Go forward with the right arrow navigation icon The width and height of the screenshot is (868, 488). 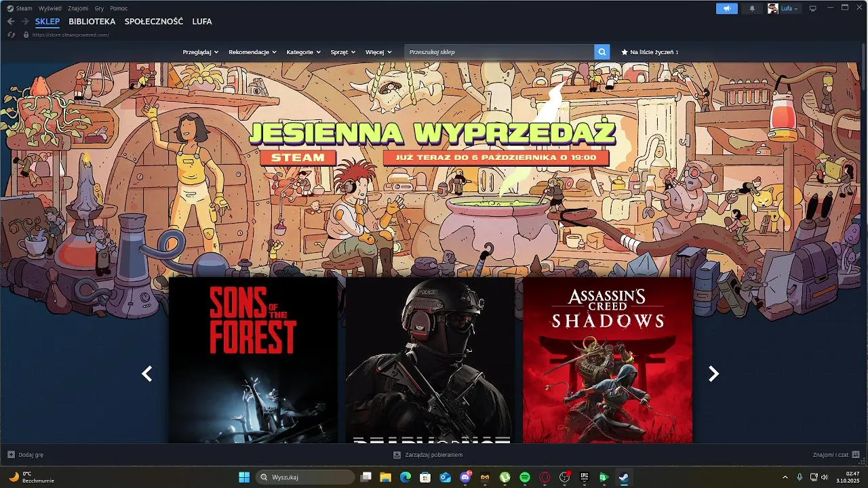pyautogui.click(x=25, y=22)
